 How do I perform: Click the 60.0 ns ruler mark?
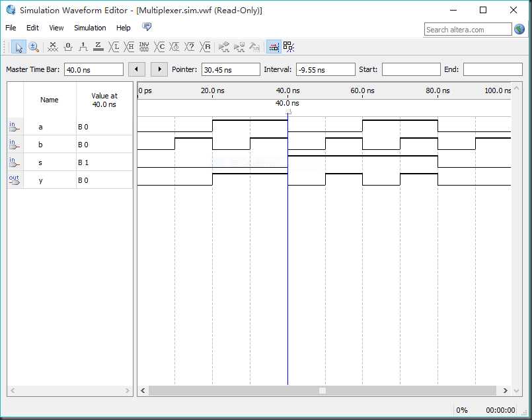(362, 91)
